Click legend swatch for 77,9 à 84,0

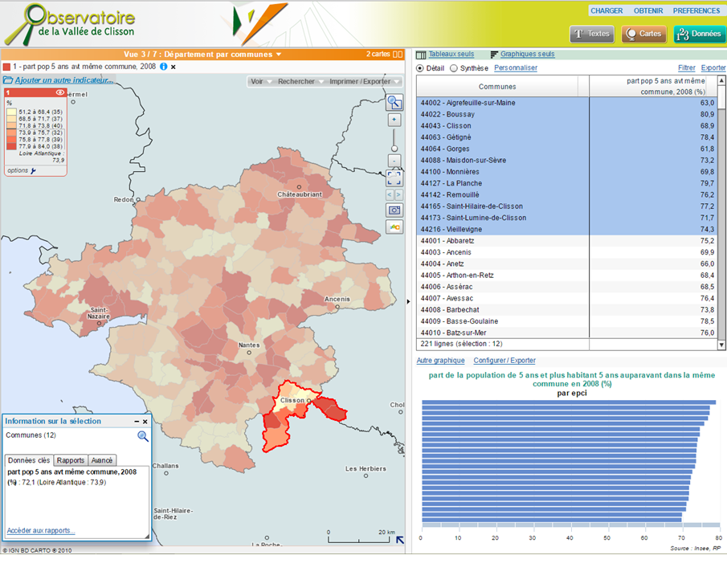pos(11,146)
